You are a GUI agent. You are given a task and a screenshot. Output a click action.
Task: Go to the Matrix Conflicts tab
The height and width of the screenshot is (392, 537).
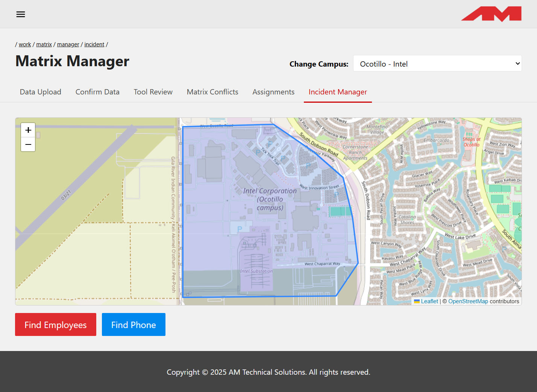pyautogui.click(x=212, y=92)
